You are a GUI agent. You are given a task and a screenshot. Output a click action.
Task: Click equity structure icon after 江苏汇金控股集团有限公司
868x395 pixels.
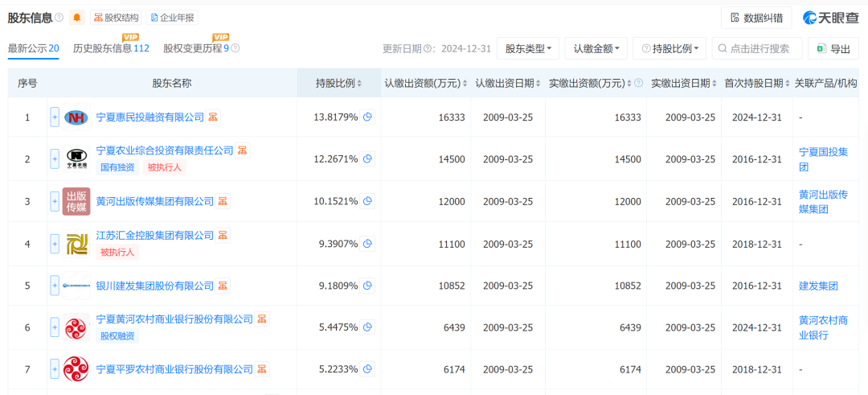[223, 236]
